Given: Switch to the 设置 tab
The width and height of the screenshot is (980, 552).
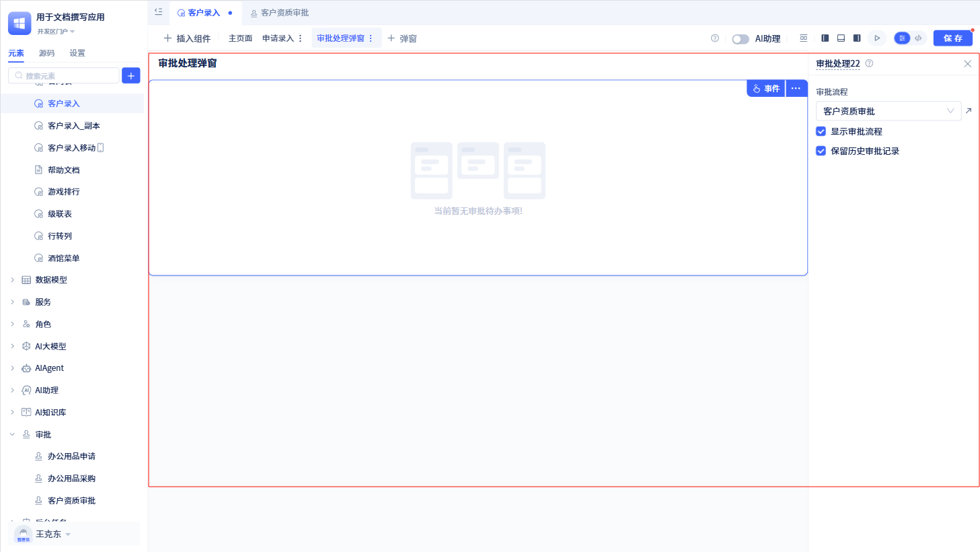Looking at the screenshot, I should pyautogui.click(x=77, y=53).
